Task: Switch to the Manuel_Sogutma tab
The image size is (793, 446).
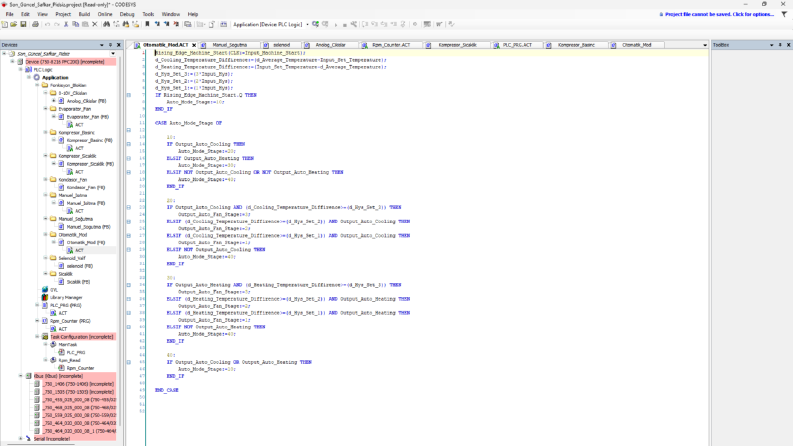Action: 230,45
